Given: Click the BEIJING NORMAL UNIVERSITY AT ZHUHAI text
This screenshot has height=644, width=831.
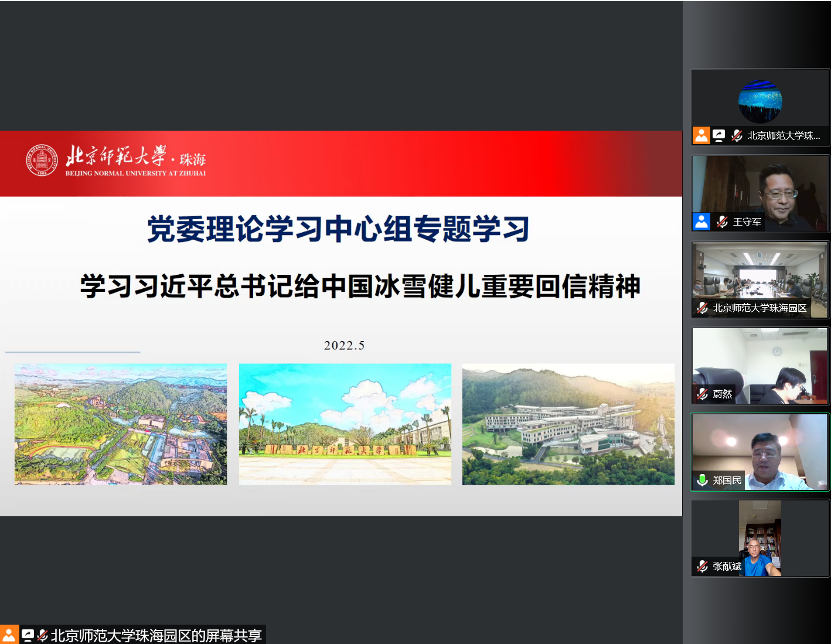Looking at the screenshot, I should tap(135, 173).
